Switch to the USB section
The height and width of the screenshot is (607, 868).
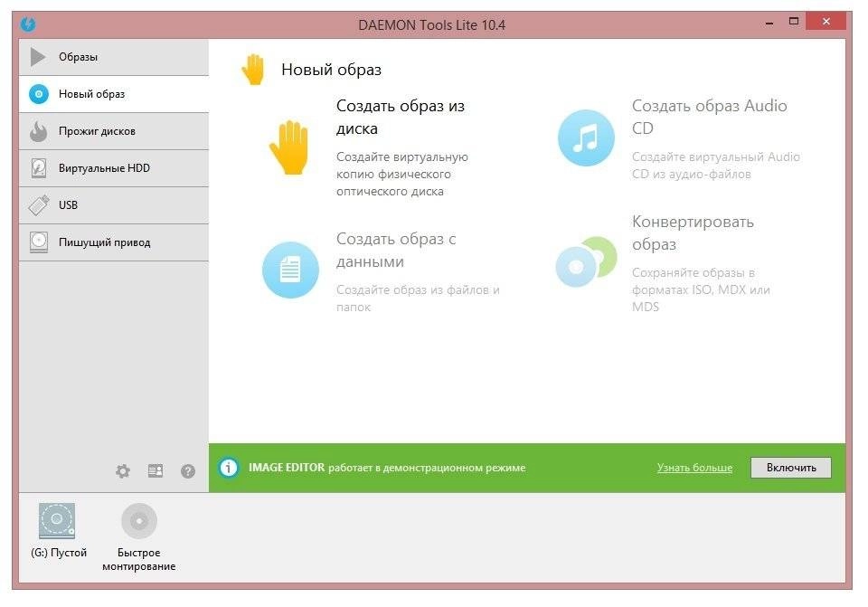pyautogui.click(x=114, y=205)
